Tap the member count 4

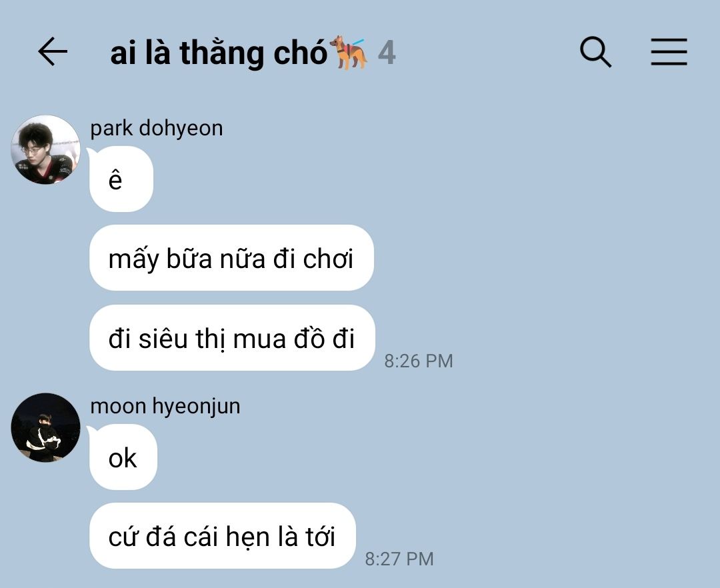point(387,53)
